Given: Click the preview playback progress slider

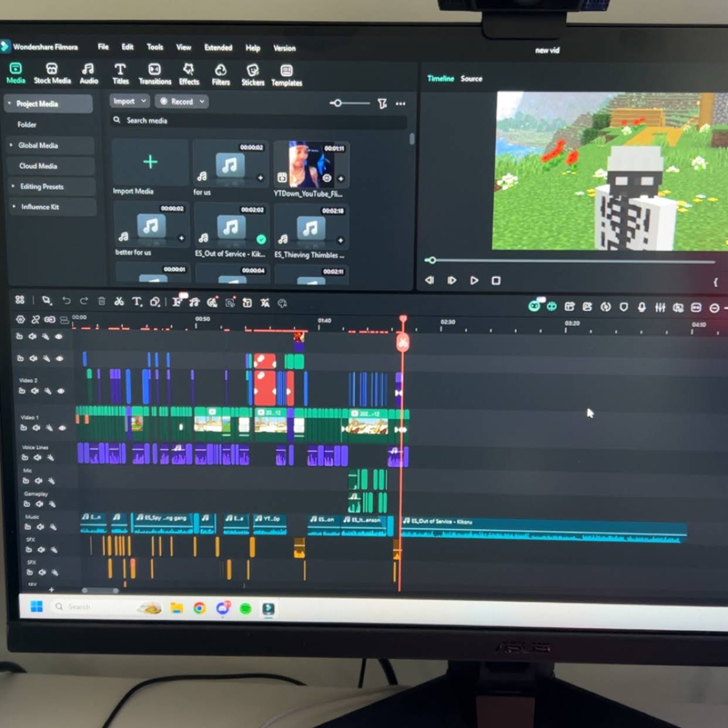Looking at the screenshot, I should [571, 261].
